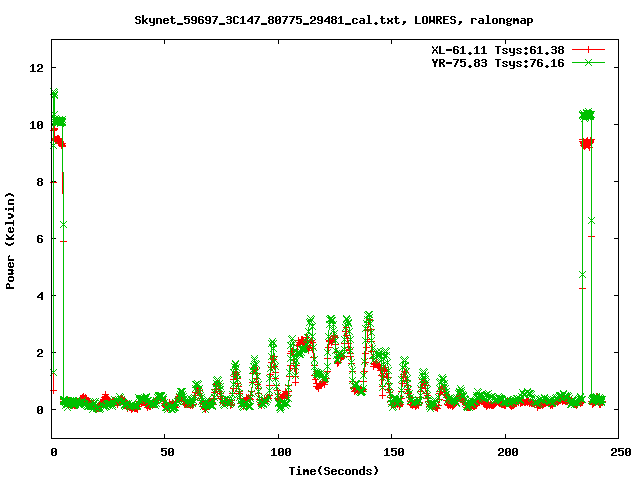The image size is (640, 480).
Task: Click the green YR legend line sample
Action: pos(588,62)
